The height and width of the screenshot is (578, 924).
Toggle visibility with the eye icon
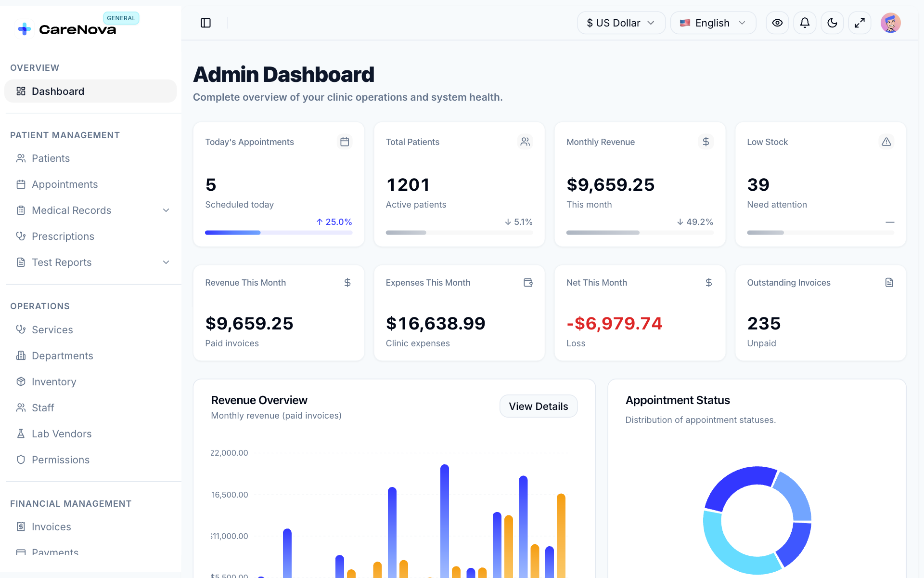tap(777, 23)
